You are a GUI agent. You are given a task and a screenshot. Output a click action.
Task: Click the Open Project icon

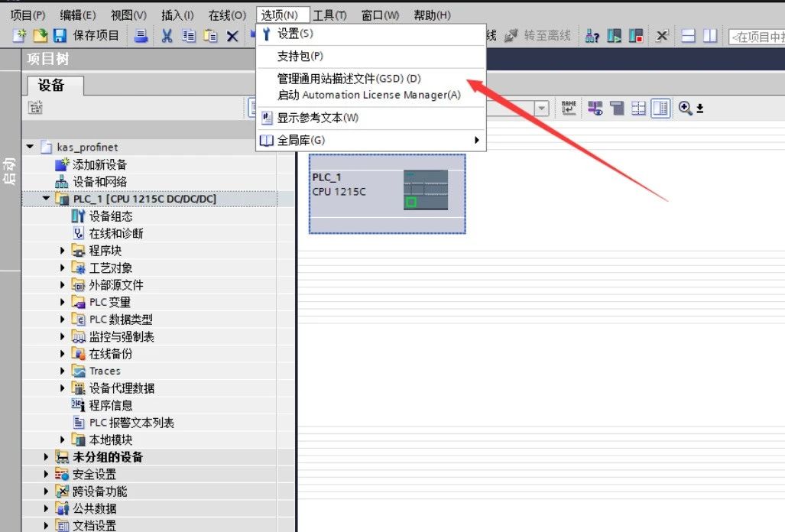pos(40,36)
